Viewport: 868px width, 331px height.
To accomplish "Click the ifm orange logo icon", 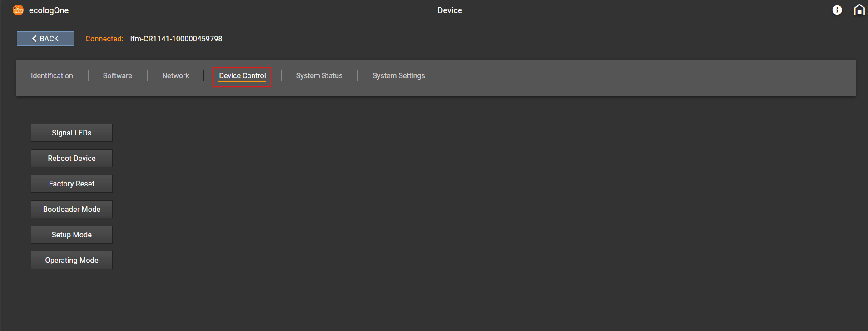I will (18, 10).
